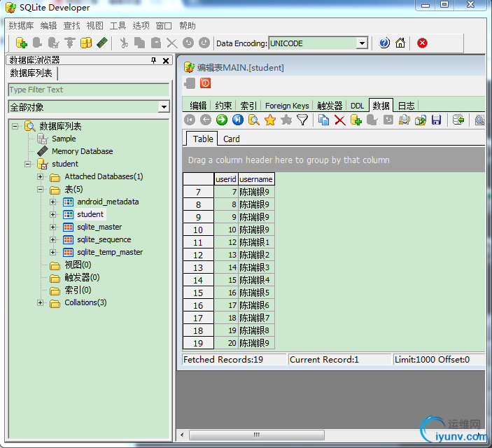Switch to the DDL tab

[x=357, y=106]
